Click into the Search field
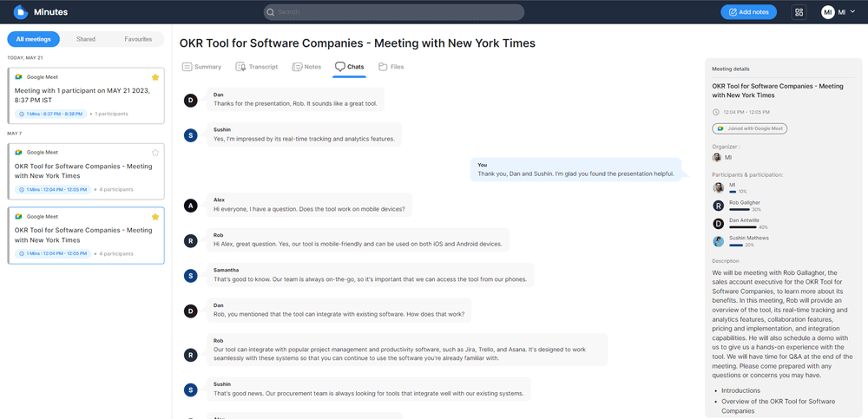Image resolution: width=868 pixels, height=419 pixels. click(x=394, y=12)
